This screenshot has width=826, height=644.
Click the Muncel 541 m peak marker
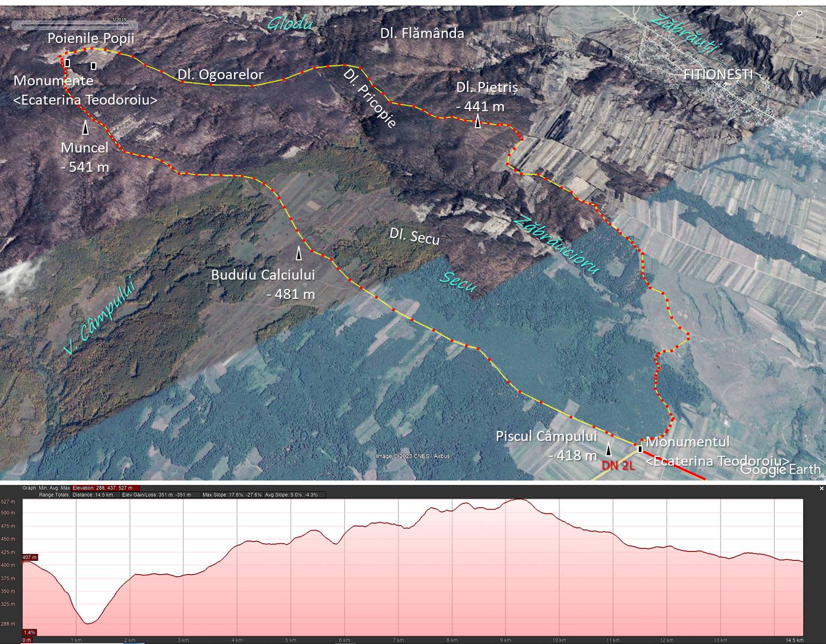[85, 128]
